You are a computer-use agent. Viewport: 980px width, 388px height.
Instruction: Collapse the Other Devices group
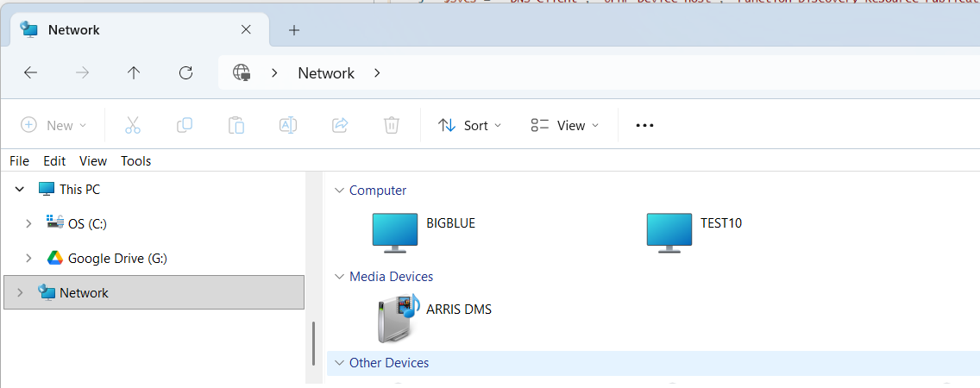[x=339, y=362]
